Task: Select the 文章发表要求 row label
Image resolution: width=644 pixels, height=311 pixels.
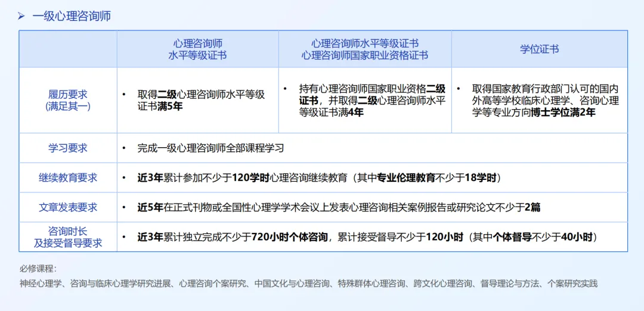Action: [68, 207]
